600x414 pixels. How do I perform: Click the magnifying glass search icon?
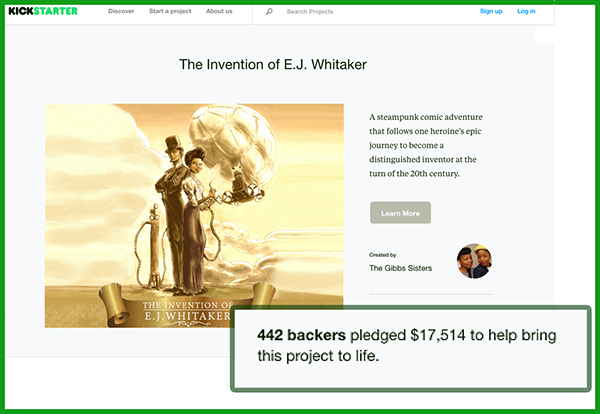coord(269,11)
